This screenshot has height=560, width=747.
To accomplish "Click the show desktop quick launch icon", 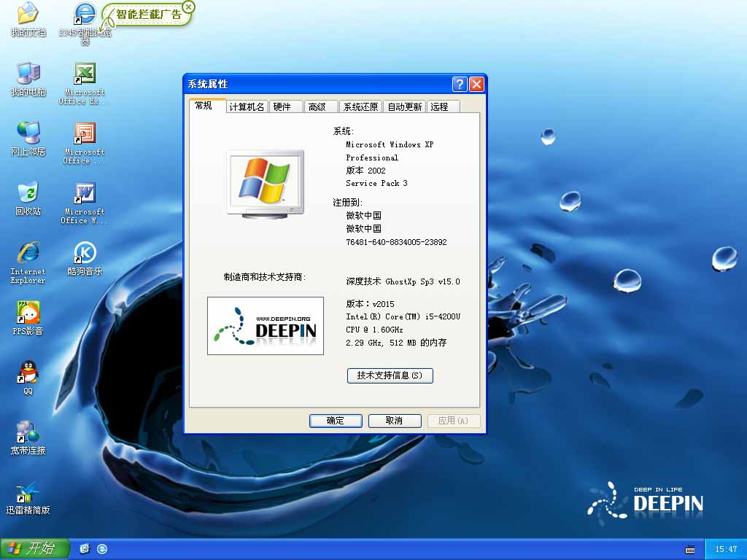I will point(85,548).
